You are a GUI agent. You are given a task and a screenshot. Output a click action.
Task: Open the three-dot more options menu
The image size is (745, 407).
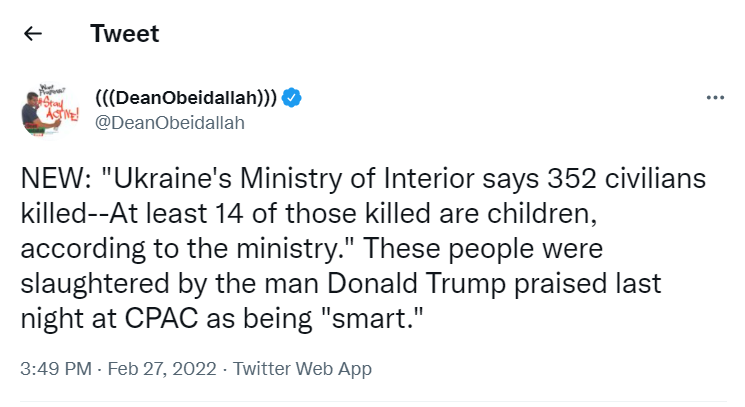(x=714, y=98)
